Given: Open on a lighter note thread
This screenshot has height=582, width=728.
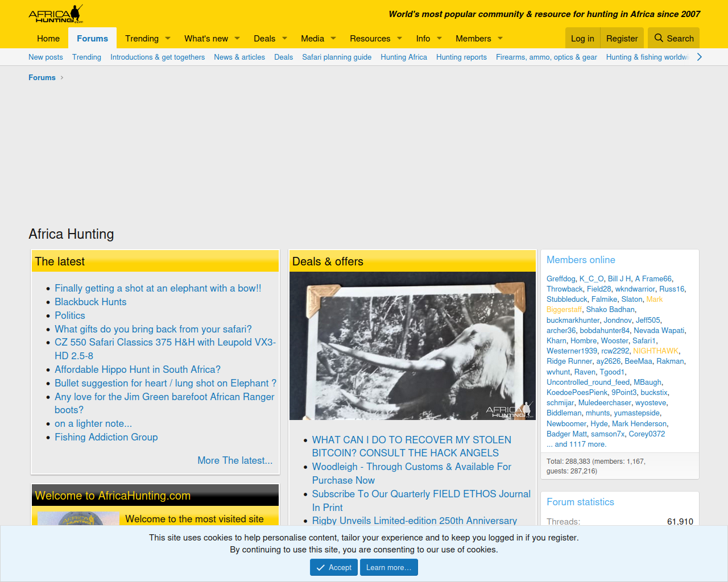Looking at the screenshot, I should [93, 423].
